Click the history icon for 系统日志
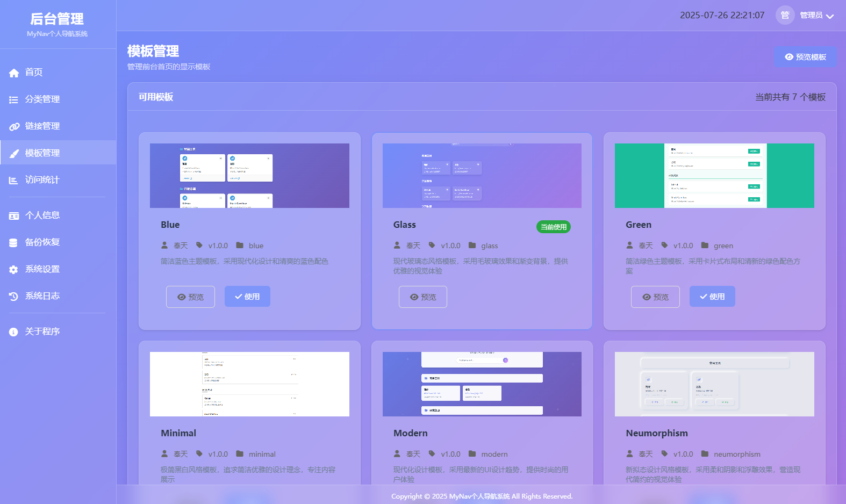This screenshot has width=846, height=504. 14,297
